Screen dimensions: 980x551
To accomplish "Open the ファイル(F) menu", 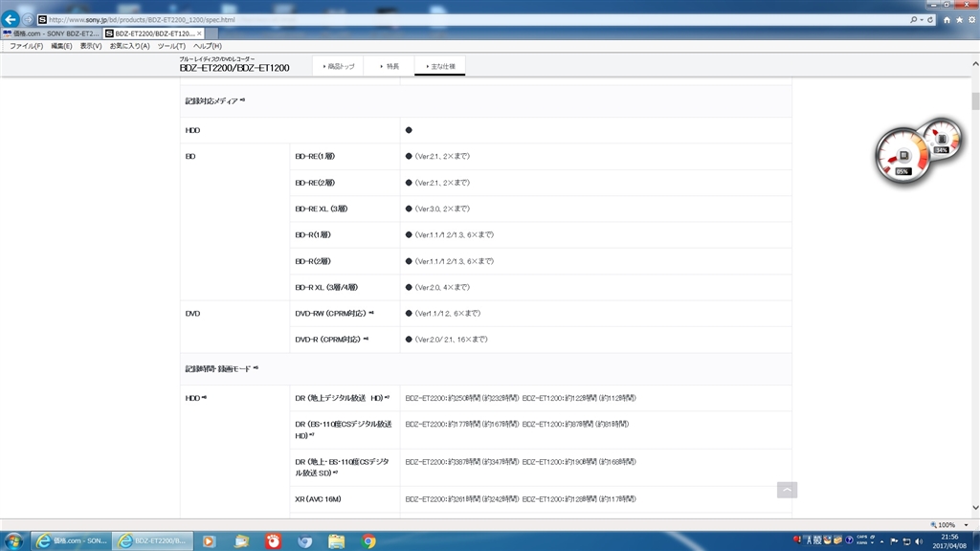I will tap(26, 46).
